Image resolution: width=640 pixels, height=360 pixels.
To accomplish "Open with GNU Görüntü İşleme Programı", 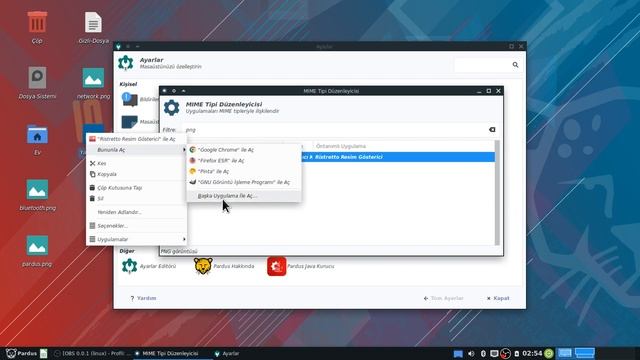I will (x=244, y=182).
